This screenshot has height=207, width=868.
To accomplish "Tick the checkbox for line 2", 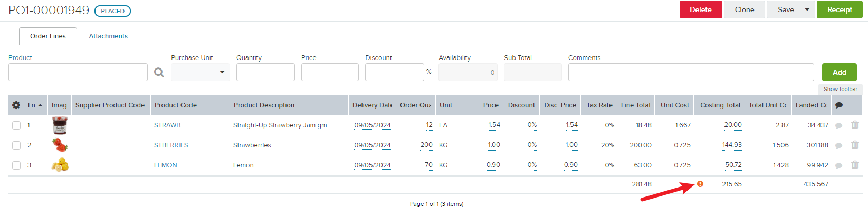I will coord(16,145).
